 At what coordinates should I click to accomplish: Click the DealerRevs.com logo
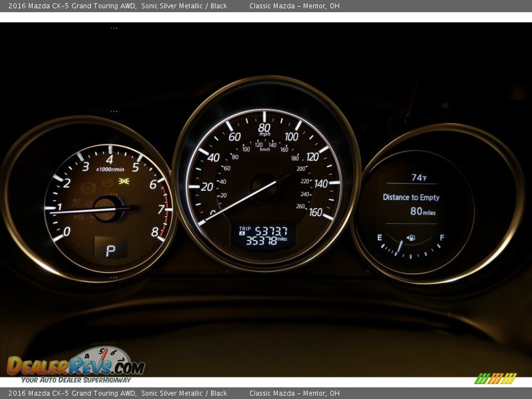[x=76, y=366]
